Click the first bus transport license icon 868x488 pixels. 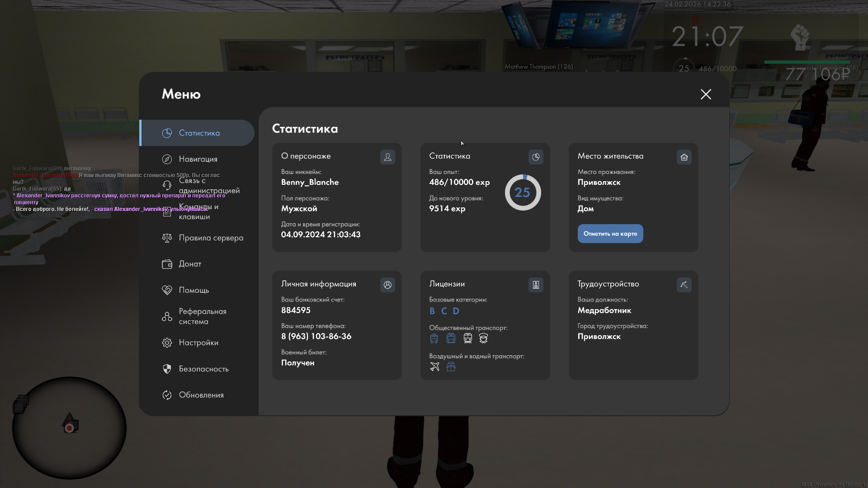(x=434, y=338)
